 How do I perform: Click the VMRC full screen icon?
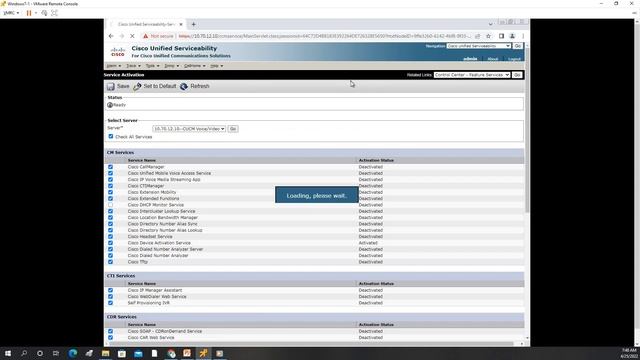coord(54,13)
